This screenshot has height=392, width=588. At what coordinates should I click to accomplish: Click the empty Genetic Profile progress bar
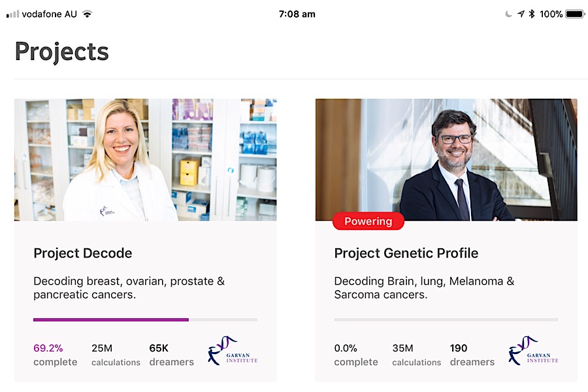446,319
